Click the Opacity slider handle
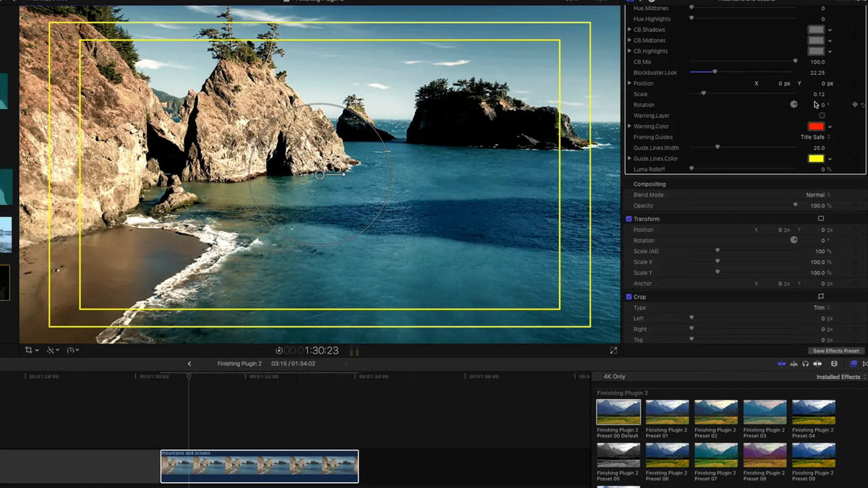The width and height of the screenshot is (868, 488). pyautogui.click(x=795, y=205)
